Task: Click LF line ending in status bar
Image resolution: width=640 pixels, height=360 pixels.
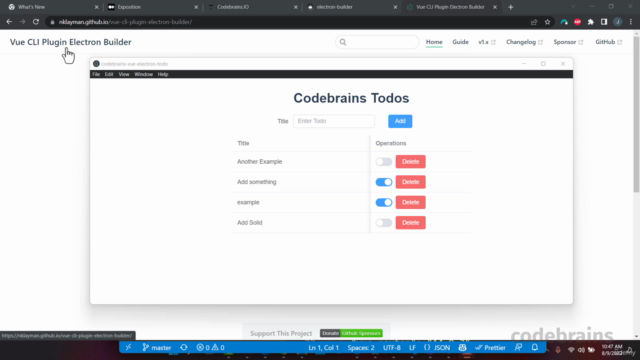Action: point(412,348)
